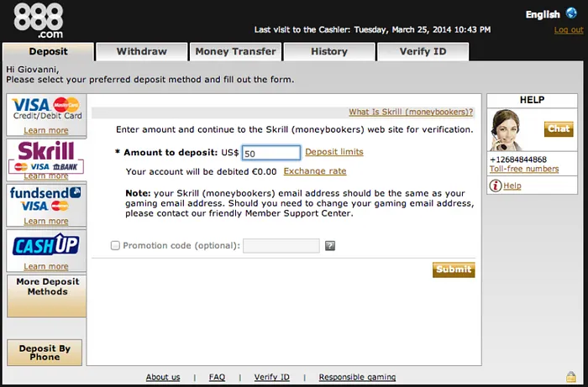Select the Visa MasterCard deposit method icon
This screenshot has height=387, width=588.
pyautogui.click(x=46, y=108)
